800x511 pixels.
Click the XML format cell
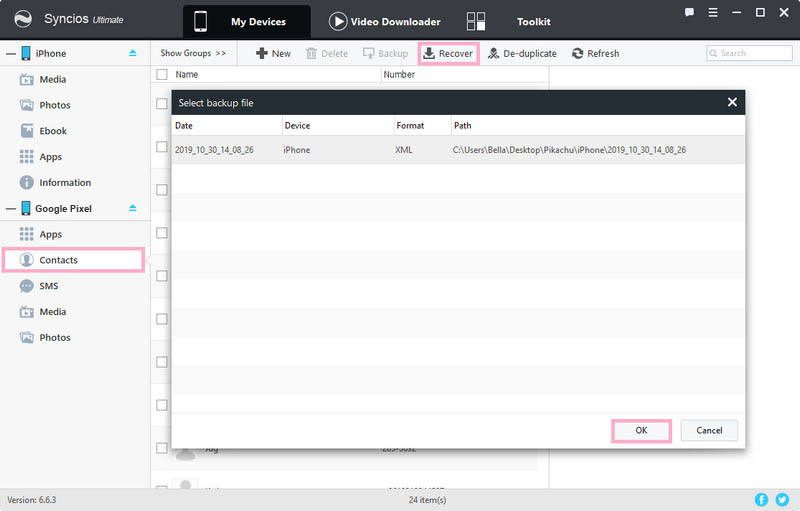pyautogui.click(x=404, y=150)
